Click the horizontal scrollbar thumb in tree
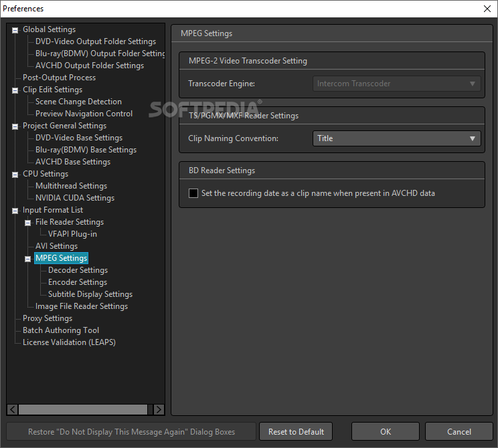This screenshot has height=448, width=498. 83,410
